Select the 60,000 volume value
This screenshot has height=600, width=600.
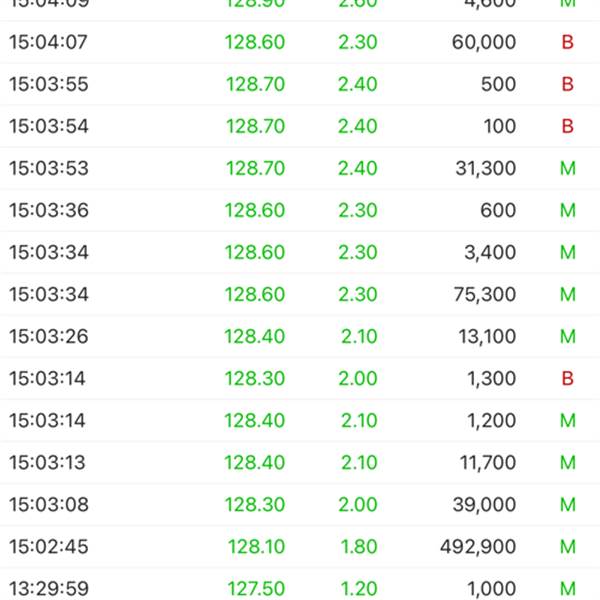click(x=484, y=42)
